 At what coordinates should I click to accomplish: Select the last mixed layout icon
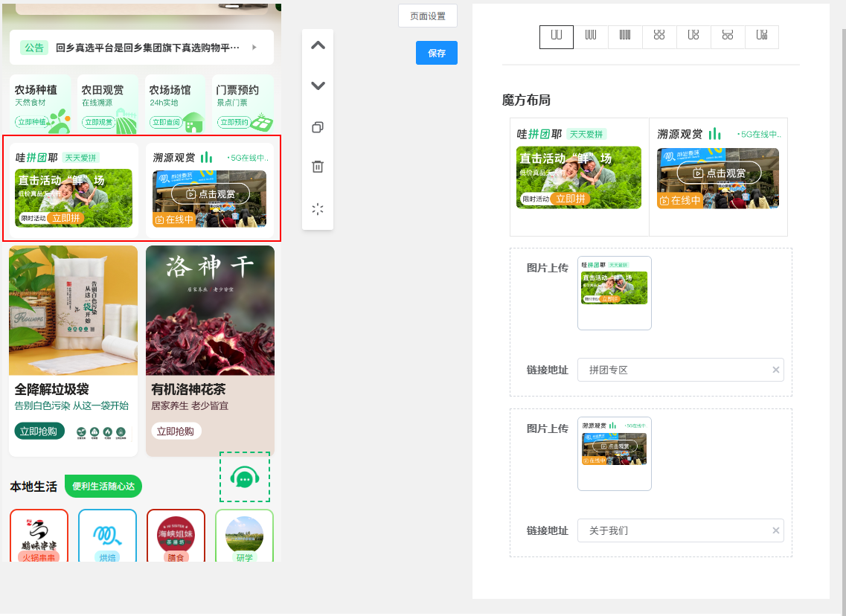point(762,36)
